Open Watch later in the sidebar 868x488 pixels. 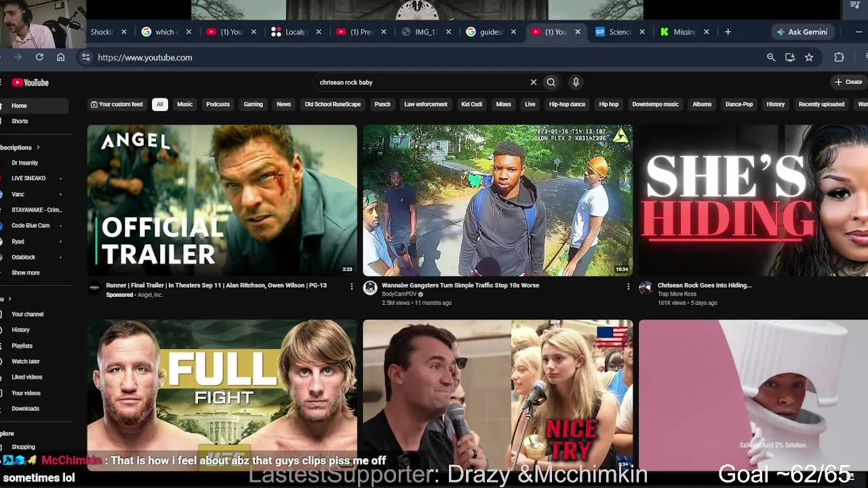26,362
